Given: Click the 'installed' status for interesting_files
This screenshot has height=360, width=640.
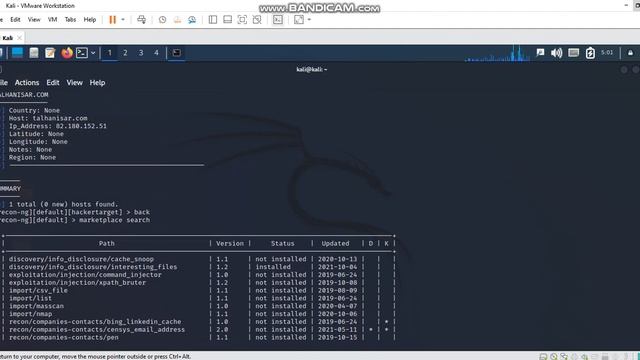Looking at the screenshot, I should (273, 267).
